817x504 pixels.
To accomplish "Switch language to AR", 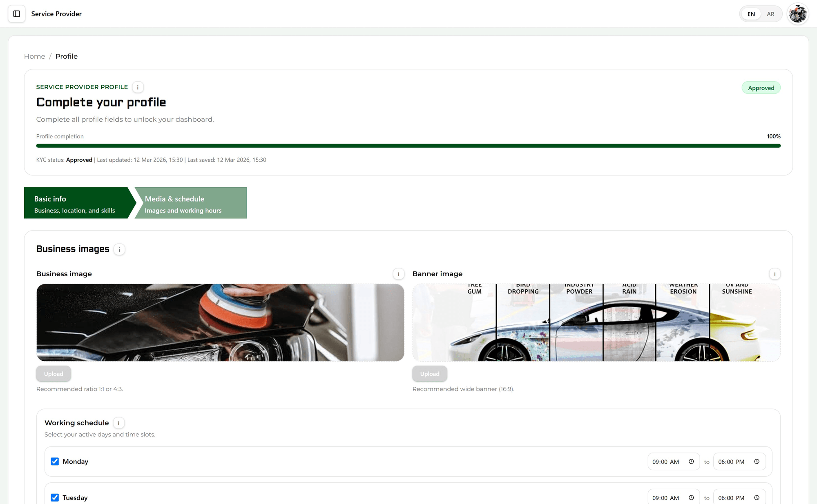I will [x=770, y=14].
